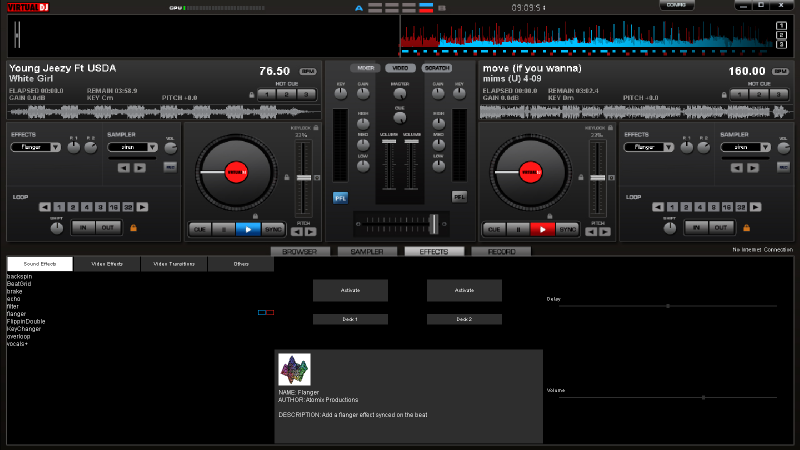
Task: Sync the right deck tempo
Action: 567,230
